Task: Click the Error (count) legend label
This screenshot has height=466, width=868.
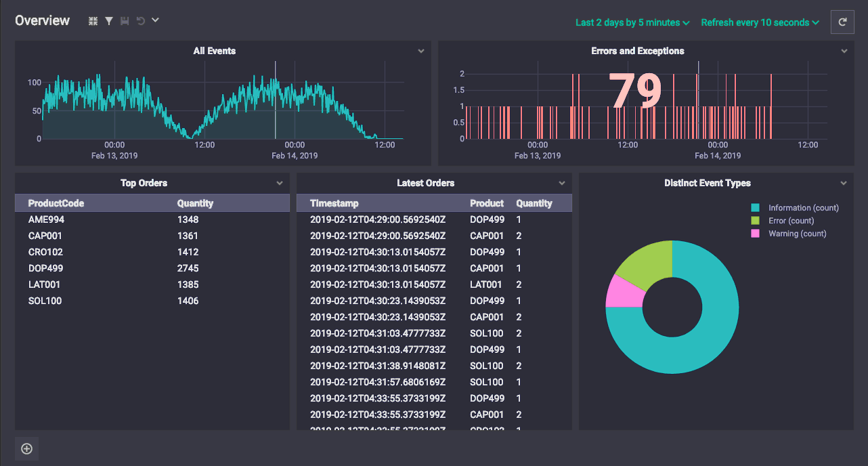Action: pos(791,221)
